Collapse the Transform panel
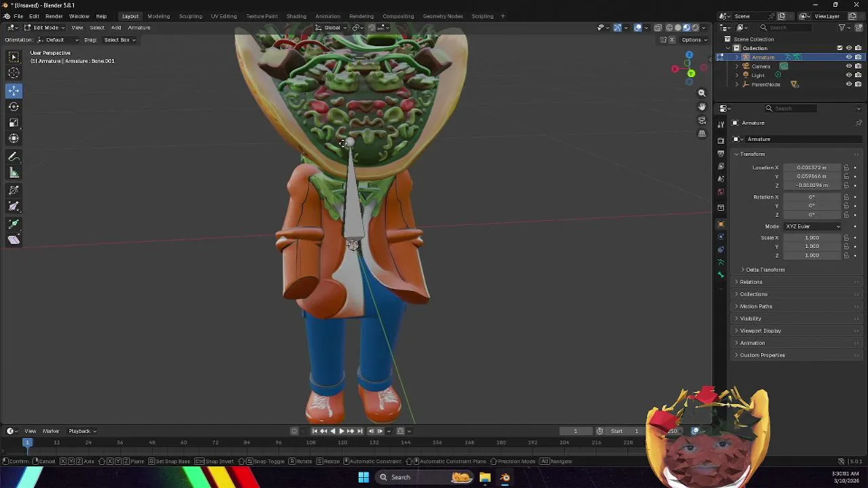Screen dimensions: 868x488 tap(752, 154)
